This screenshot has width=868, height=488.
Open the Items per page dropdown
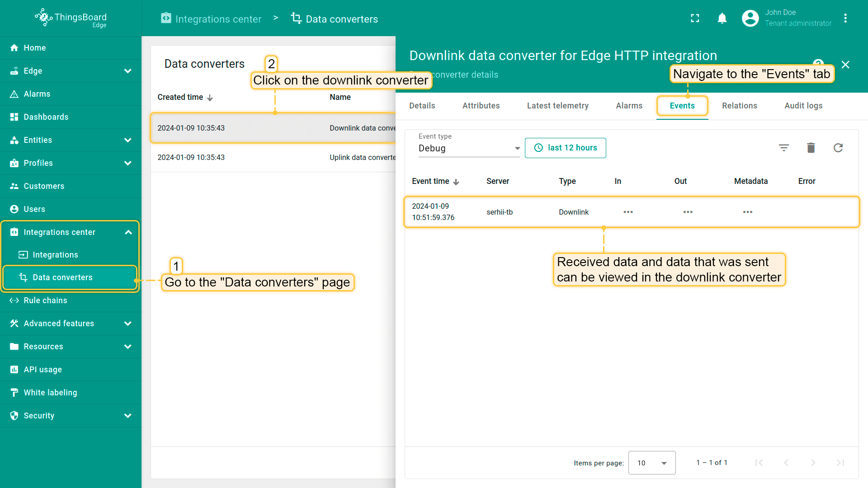pos(651,463)
